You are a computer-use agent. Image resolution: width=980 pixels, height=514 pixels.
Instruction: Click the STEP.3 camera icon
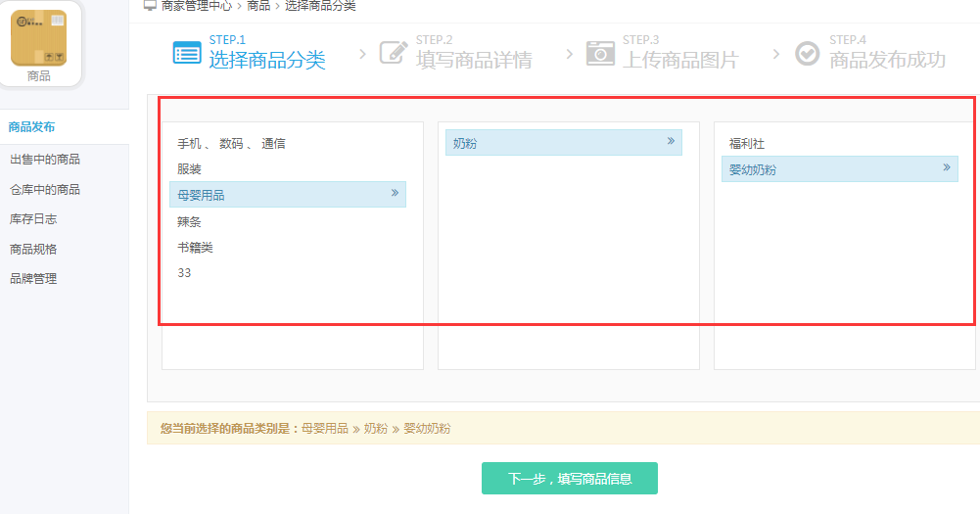(x=600, y=53)
